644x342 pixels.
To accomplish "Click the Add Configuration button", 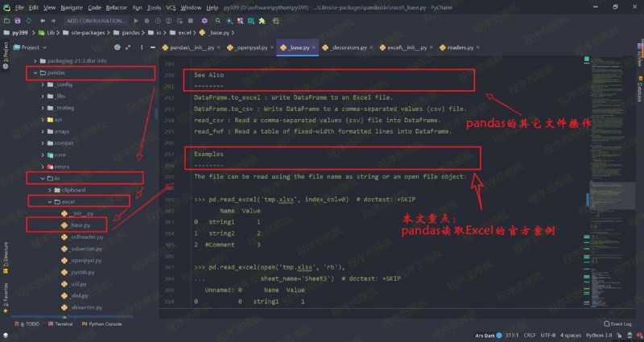I will point(96,21).
